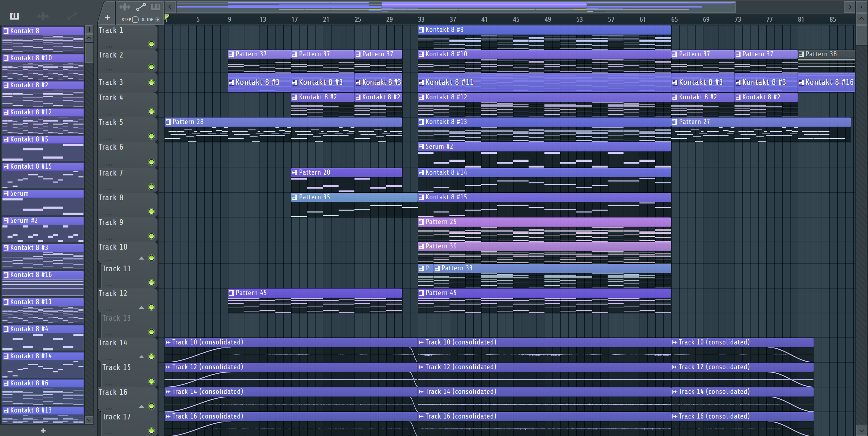Click picker list scroll-down arrow

coord(89,420)
